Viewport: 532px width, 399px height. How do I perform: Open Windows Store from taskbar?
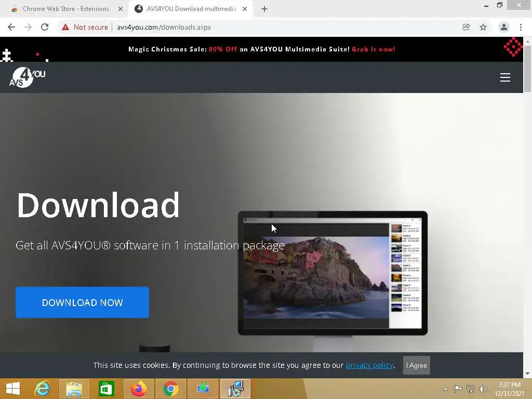[106, 389]
